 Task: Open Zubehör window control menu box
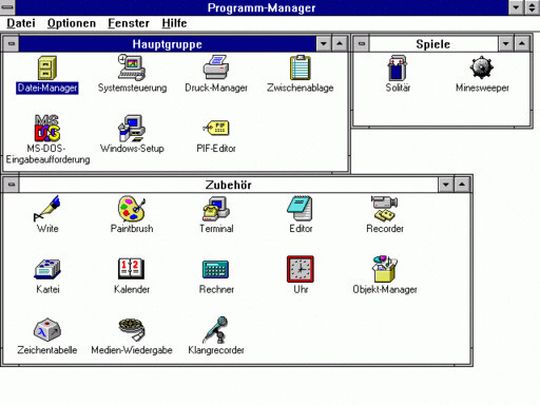tap(11, 185)
